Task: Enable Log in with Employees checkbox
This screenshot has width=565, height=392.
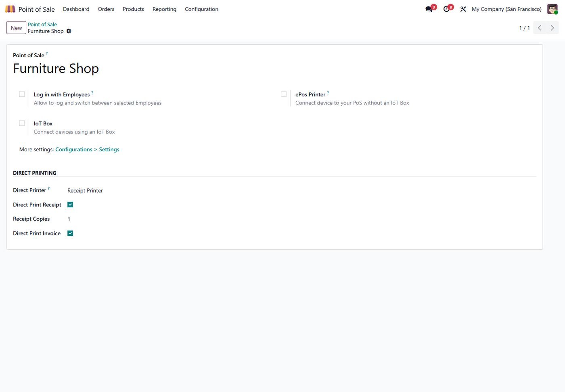Action: point(22,94)
